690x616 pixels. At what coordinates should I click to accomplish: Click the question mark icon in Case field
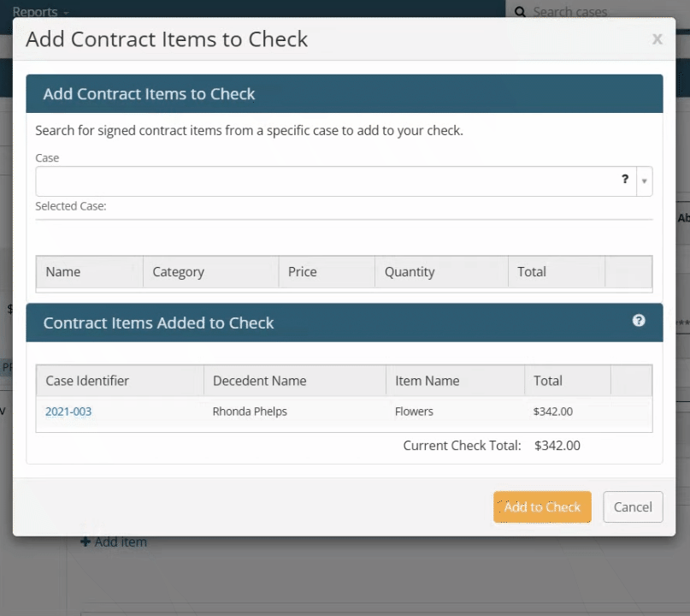tap(625, 179)
